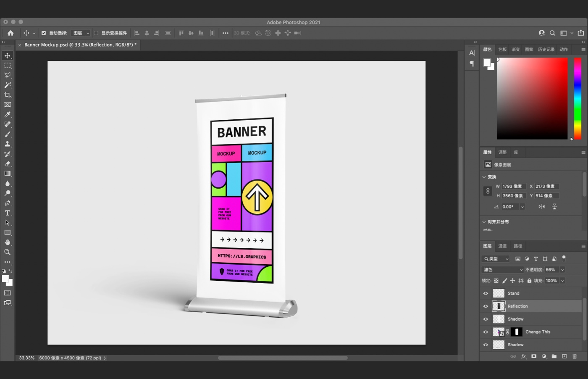This screenshot has width=588, height=379.
Task: Pick the Horizontal Type tool
Action: [x=8, y=213]
